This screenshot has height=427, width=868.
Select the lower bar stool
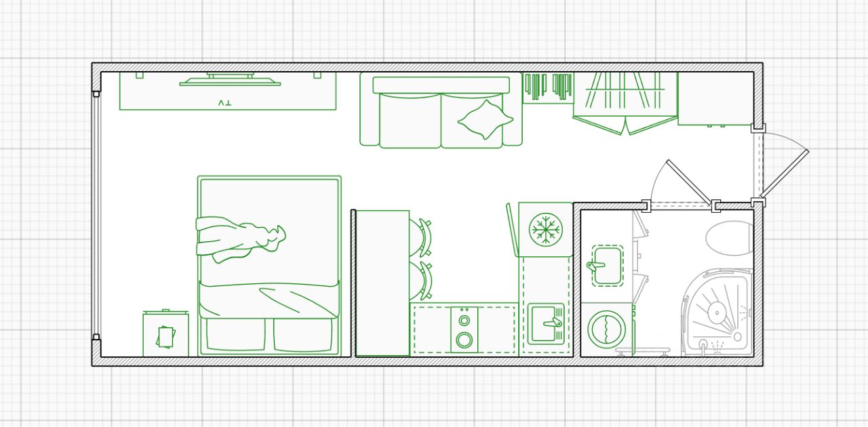(422, 280)
